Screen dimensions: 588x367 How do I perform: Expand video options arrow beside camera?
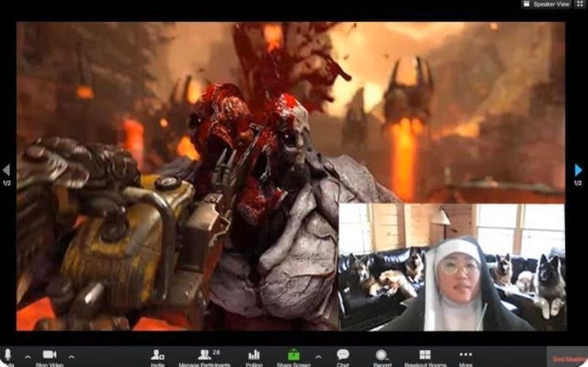pos(71,357)
